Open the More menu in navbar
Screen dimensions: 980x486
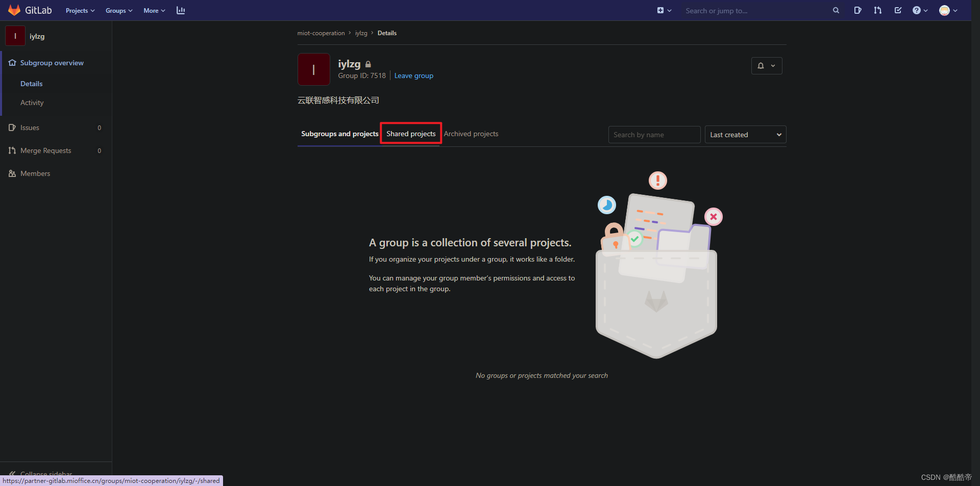(154, 11)
